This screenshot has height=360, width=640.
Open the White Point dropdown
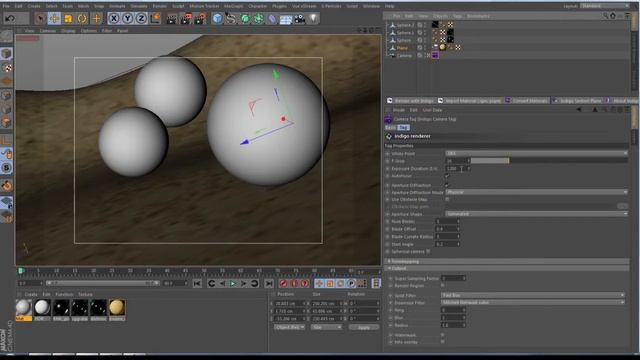(536, 153)
